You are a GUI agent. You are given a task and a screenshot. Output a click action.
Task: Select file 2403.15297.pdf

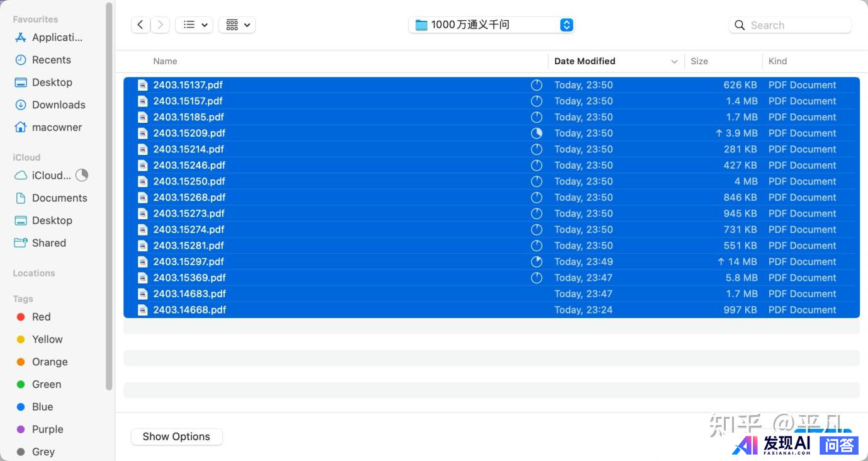pyautogui.click(x=492, y=261)
